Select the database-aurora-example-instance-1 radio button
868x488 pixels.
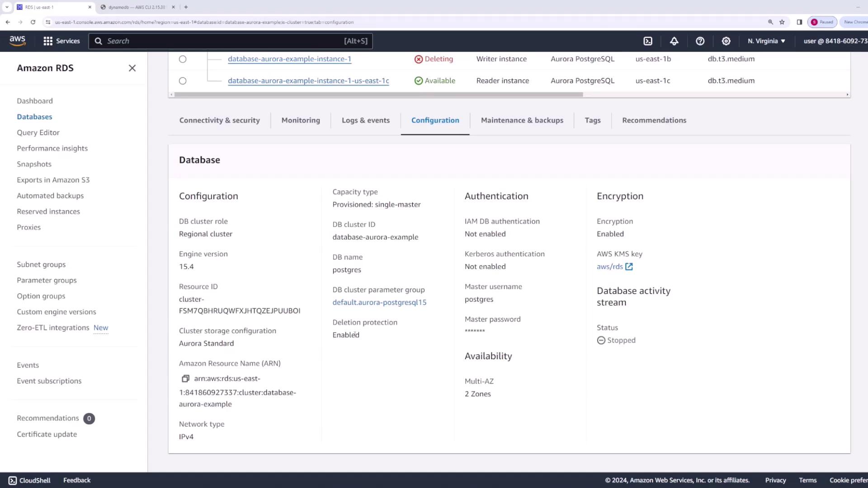183,59
